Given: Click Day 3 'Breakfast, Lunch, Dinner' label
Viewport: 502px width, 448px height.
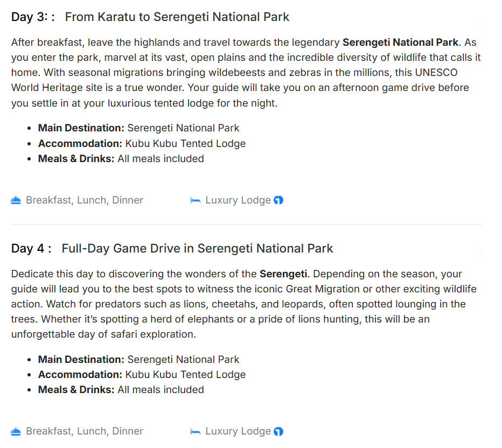Looking at the screenshot, I should pyautogui.click(x=85, y=200).
